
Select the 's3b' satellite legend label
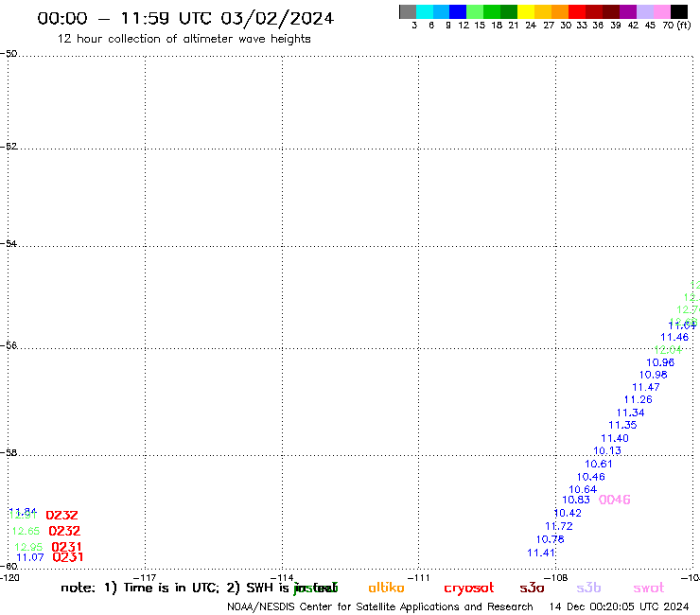point(588,588)
